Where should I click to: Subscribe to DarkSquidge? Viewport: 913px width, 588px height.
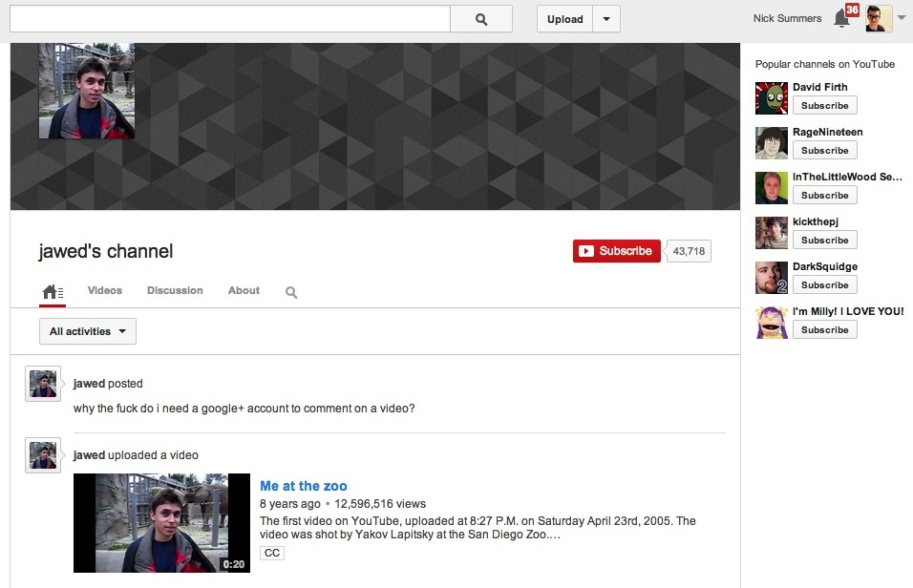824,284
